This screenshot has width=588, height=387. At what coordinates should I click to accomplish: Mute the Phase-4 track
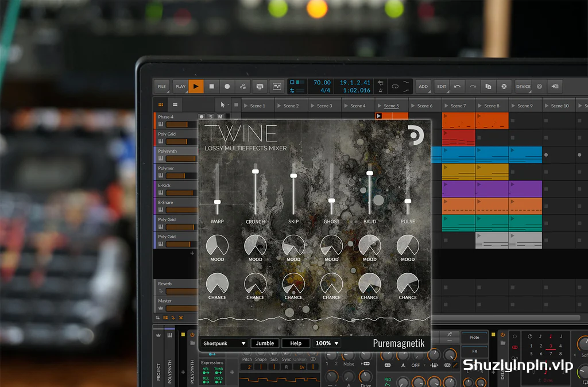pos(220,117)
